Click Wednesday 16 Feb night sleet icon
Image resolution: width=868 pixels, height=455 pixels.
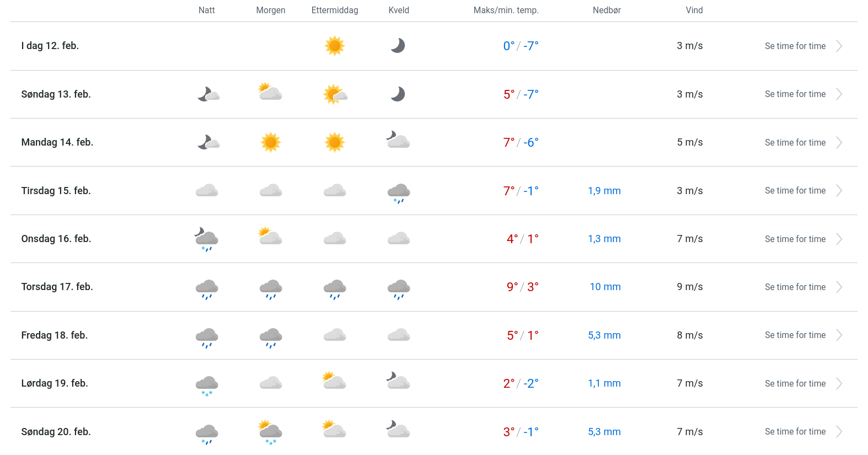pyautogui.click(x=207, y=239)
